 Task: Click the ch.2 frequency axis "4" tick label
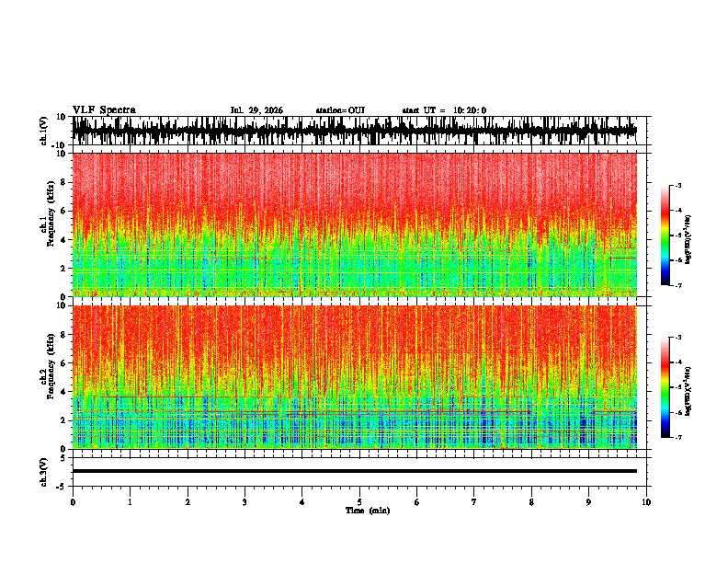click(x=63, y=392)
